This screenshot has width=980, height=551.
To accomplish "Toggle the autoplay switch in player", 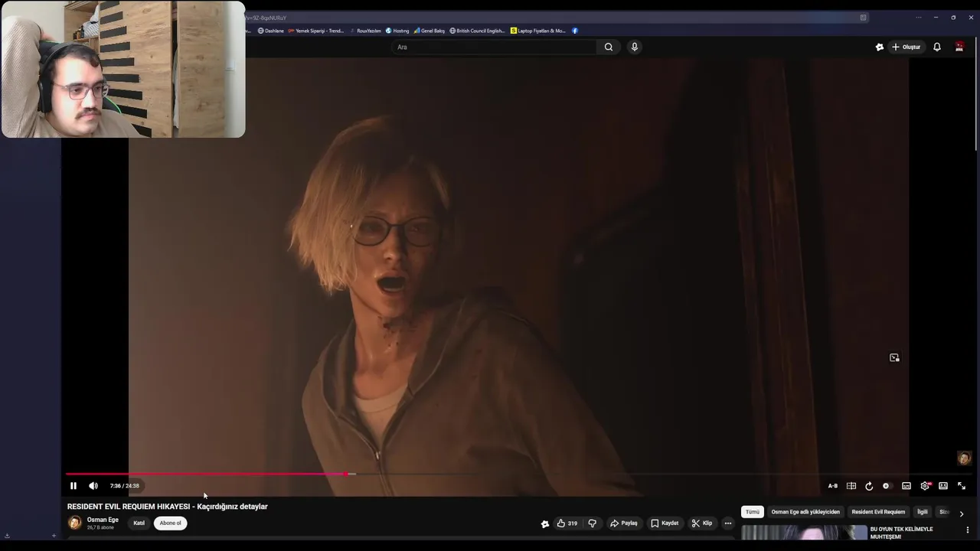I will pyautogui.click(x=886, y=486).
